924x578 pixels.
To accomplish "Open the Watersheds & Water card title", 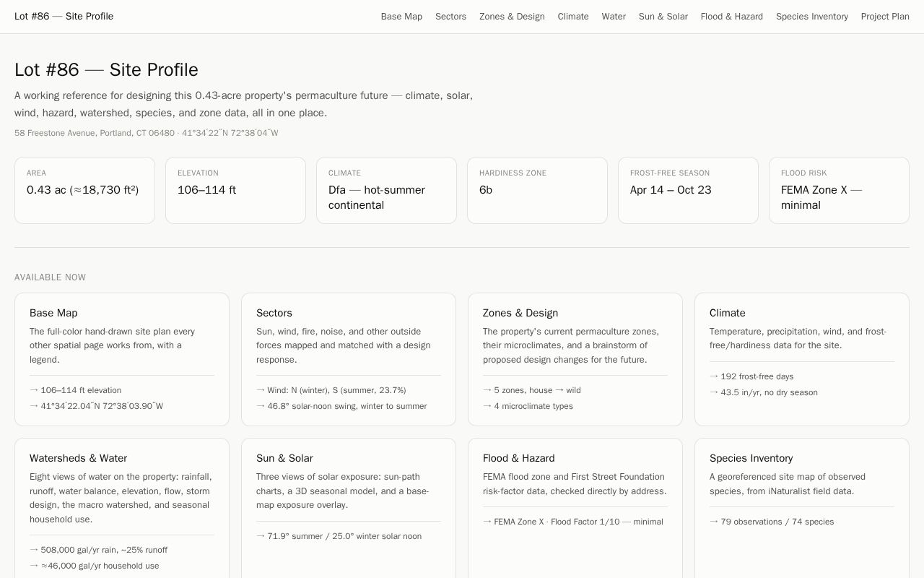I will 78,458.
